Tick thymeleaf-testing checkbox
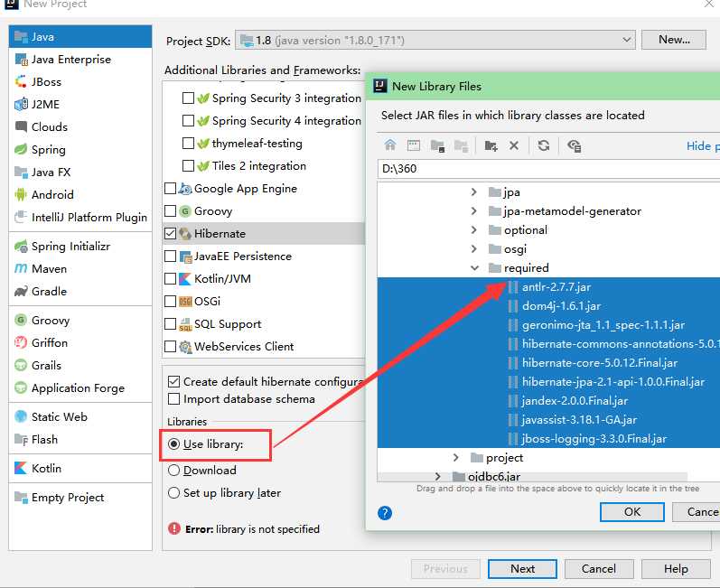The height and width of the screenshot is (588, 720). [x=188, y=143]
